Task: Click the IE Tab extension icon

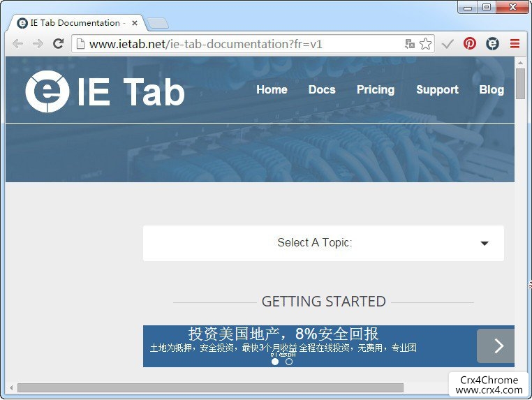Action: click(492, 43)
